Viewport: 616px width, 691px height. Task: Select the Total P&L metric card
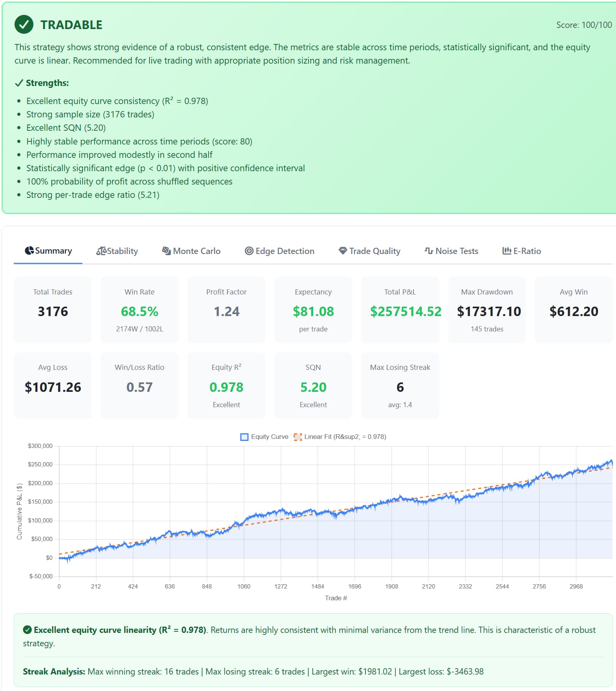[400, 310]
